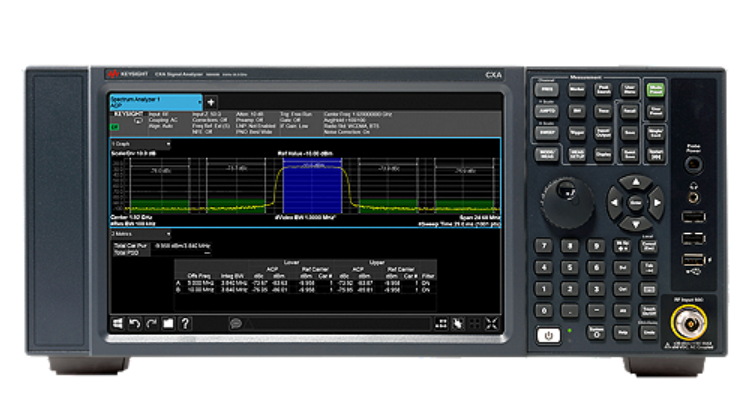Image resolution: width=750 pixels, height=407 pixels.
Task: Tap the touch pointer hand icon
Action: [x=458, y=324]
